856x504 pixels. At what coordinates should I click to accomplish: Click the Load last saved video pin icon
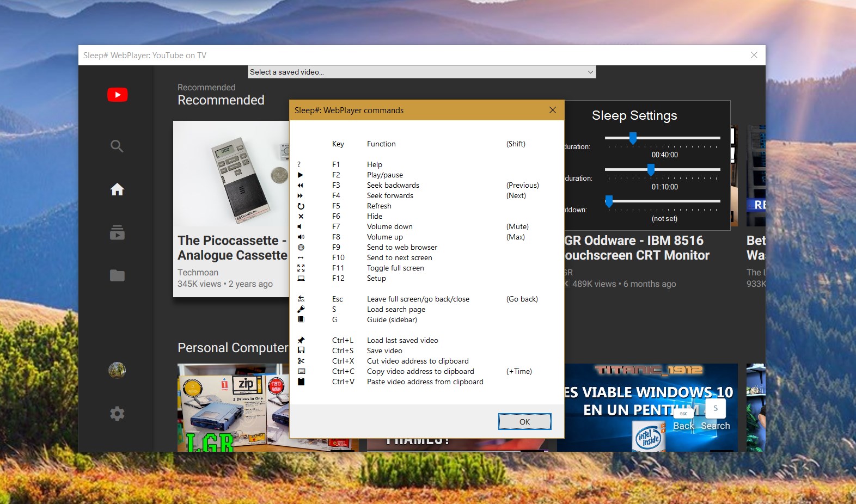[x=301, y=340]
